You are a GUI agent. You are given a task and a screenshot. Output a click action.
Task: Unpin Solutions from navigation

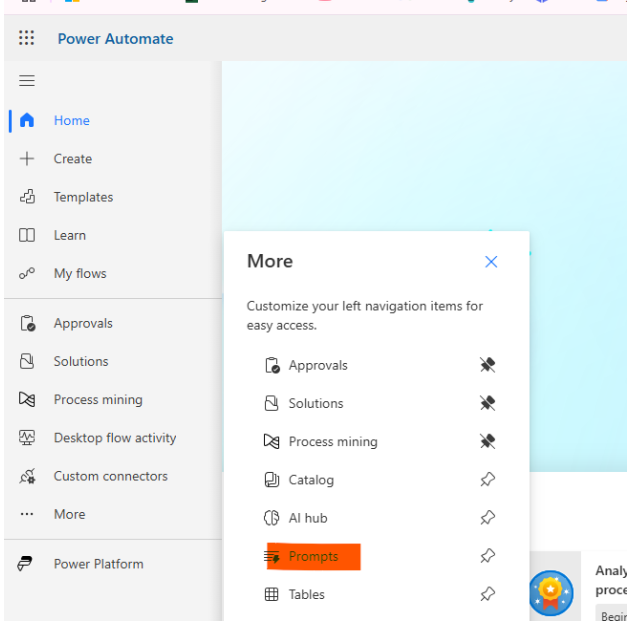[487, 403]
